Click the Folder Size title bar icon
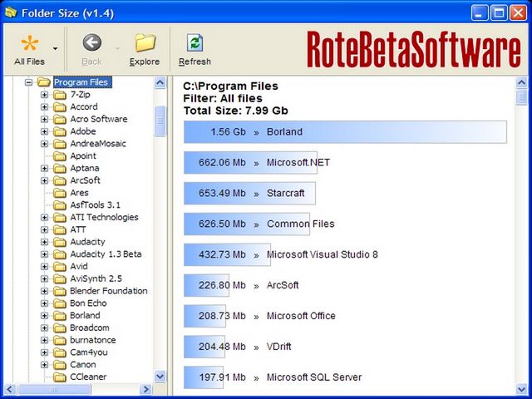 click(x=11, y=12)
